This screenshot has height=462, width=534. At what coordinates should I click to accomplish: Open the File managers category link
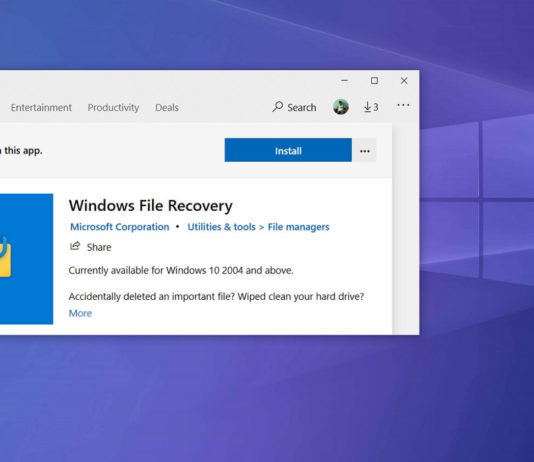click(x=298, y=227)
